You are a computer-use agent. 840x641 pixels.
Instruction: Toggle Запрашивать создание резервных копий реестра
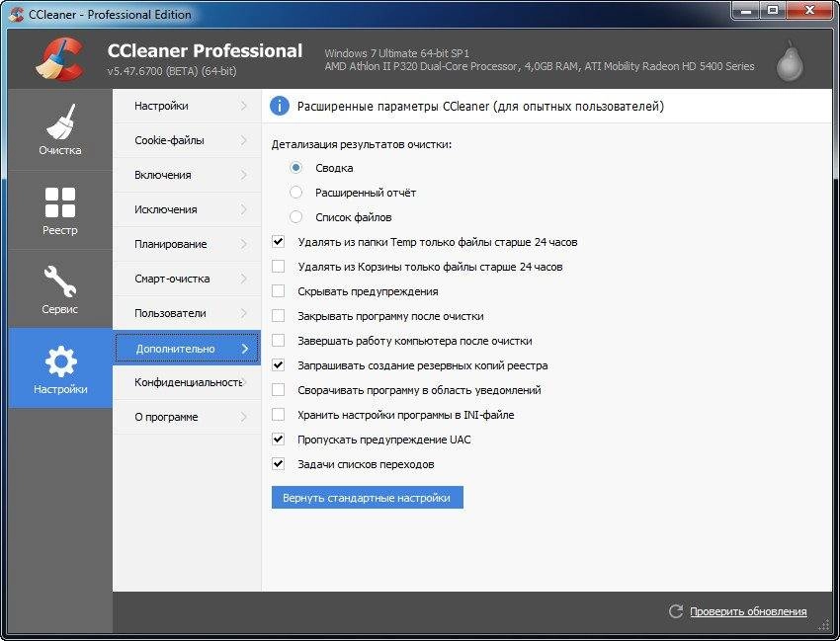click(x=278, y=364)
